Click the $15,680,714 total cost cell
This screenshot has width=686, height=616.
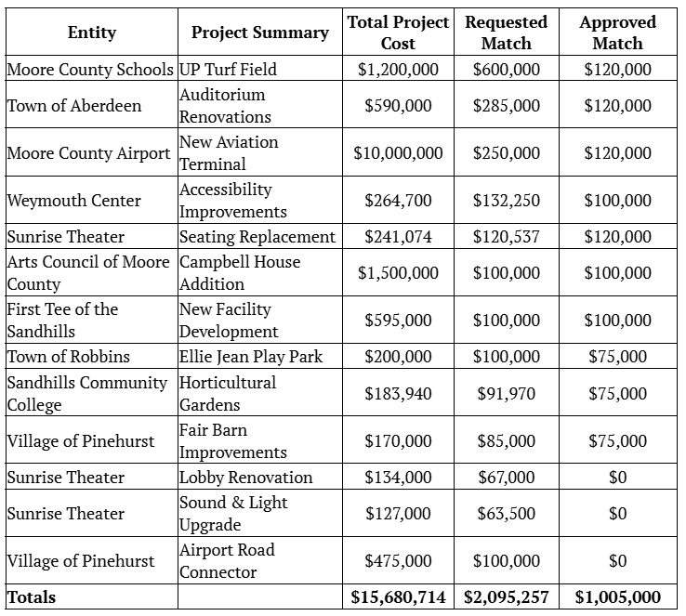click(x=398, y=597)
